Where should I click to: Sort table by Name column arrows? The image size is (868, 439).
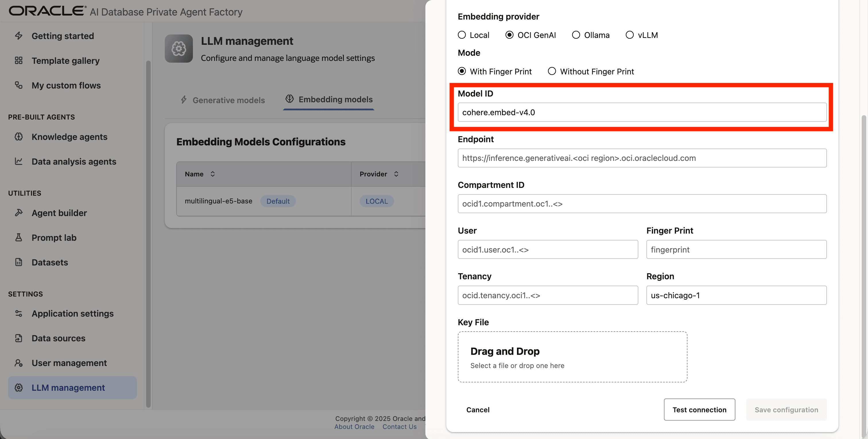coord(213,174)
